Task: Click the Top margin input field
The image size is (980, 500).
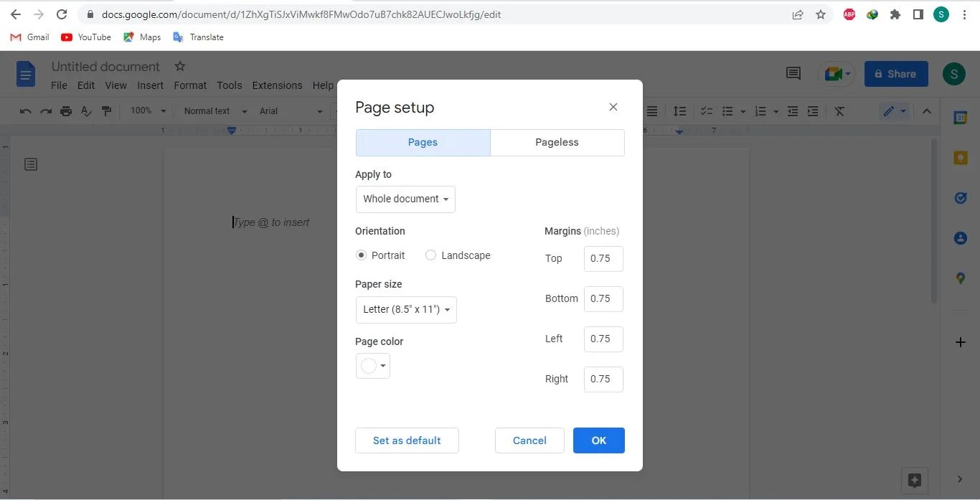Action: pos(603,258)
